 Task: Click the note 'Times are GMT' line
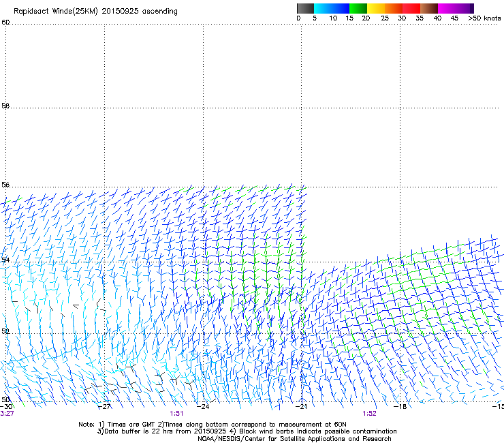click(x=212, y=425)
